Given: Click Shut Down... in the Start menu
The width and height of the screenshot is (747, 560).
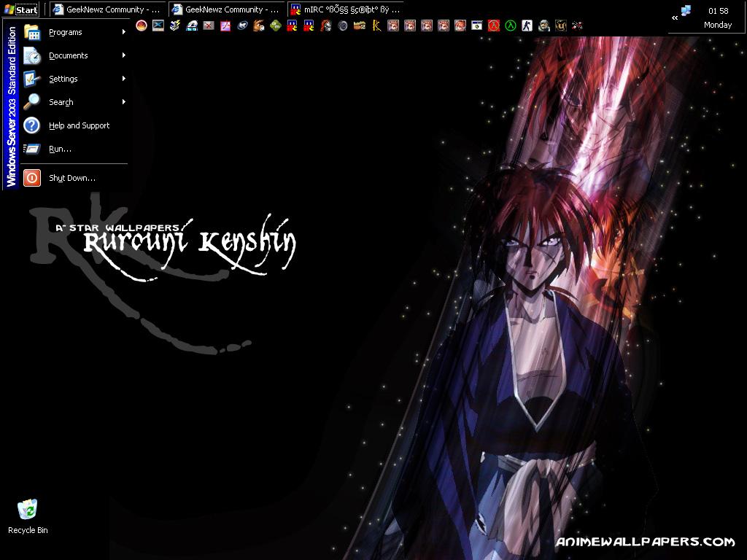Looking at the screenshot, I should click(x=73, y=178).
